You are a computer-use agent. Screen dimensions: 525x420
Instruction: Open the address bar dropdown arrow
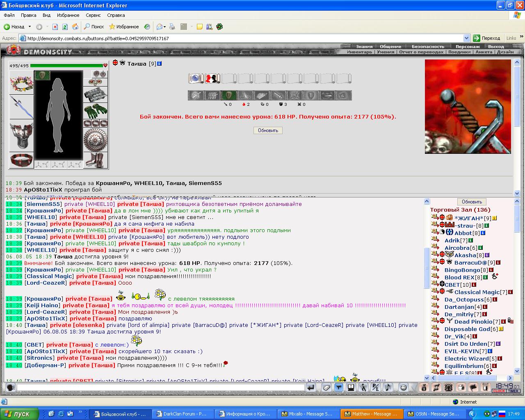pyautogui.click(x=466, y=38)
